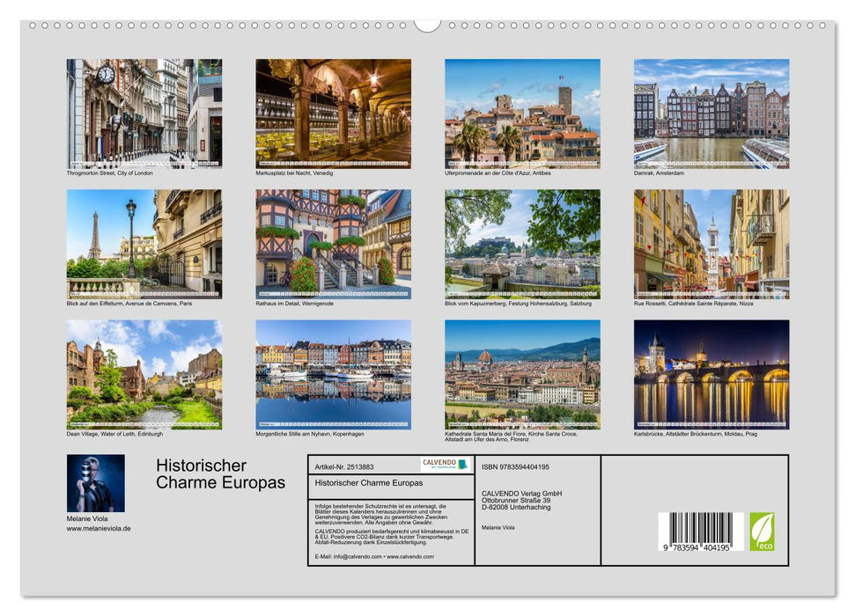Open the Karlsbrücke Prague night photo
855x616 pixels.
pos(711,375)
